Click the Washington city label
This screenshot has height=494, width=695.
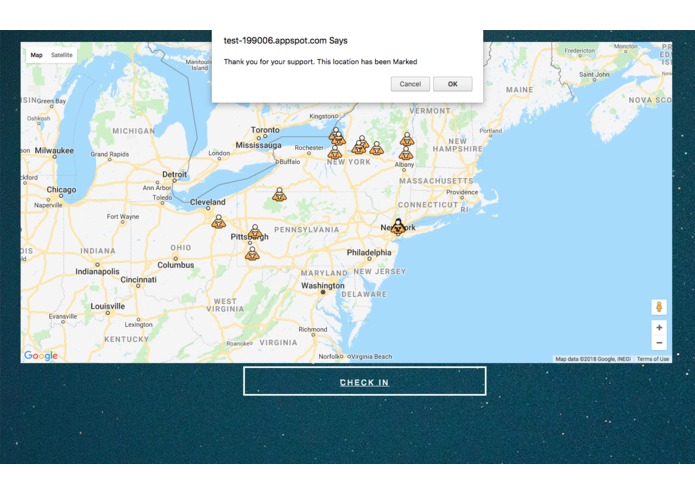(x=323, y=286)
